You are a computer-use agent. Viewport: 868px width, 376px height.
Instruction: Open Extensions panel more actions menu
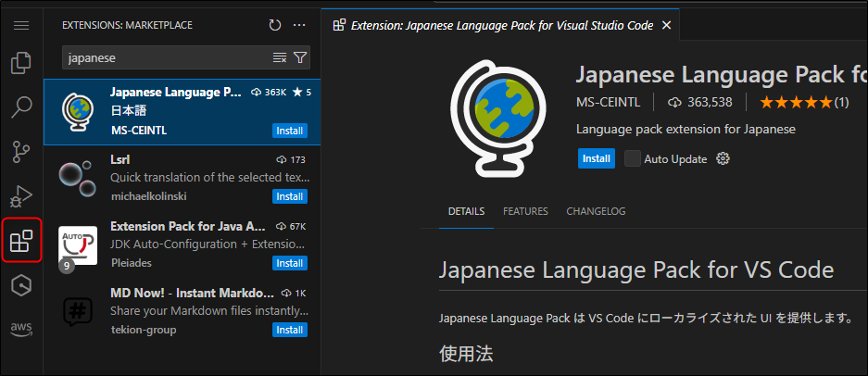[x=298, y=26]
